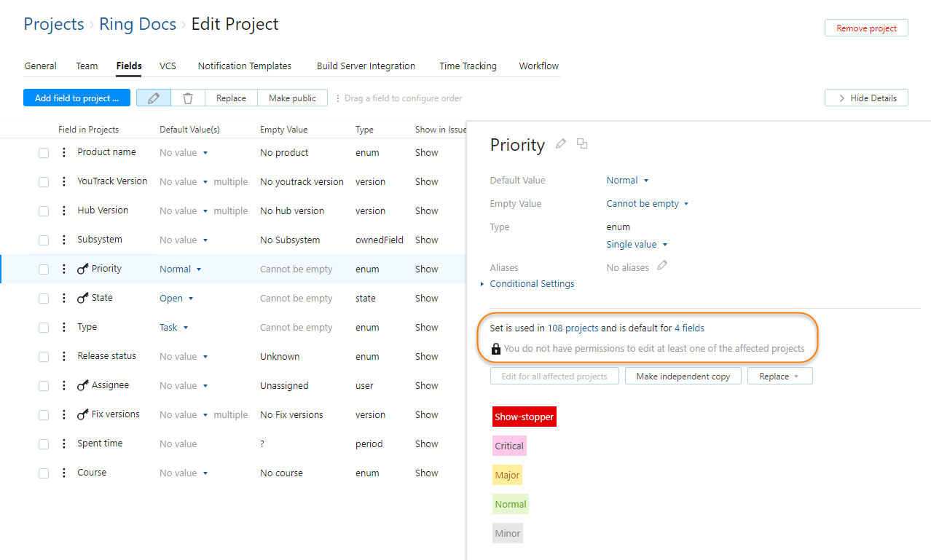The width and height of the screenshot is (931, 560).
Task: Collapse details with the Hide Details control
Action: 866,97
